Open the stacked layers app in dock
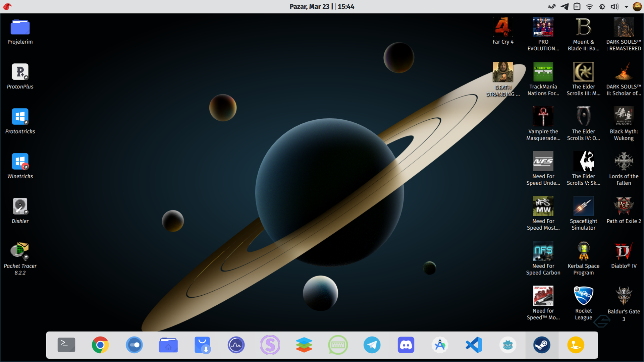The width and height of the screenshot is (644, 362). (304, 345)
